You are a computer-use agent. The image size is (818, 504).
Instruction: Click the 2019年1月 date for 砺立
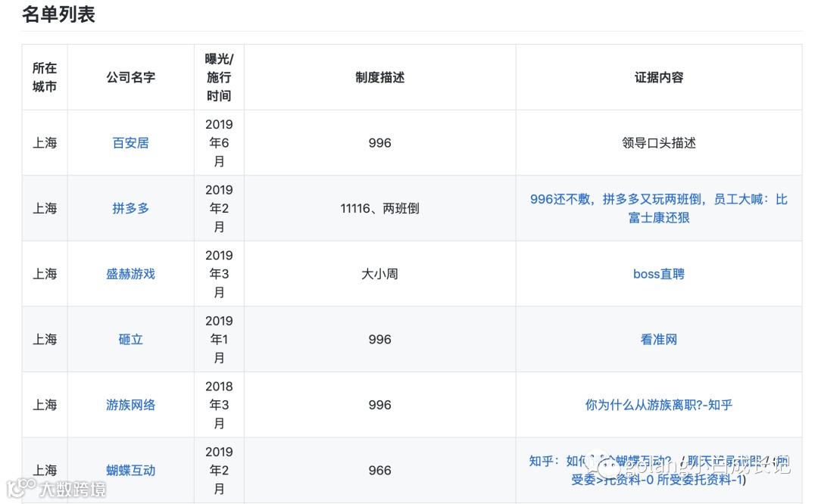click(219, 340)
